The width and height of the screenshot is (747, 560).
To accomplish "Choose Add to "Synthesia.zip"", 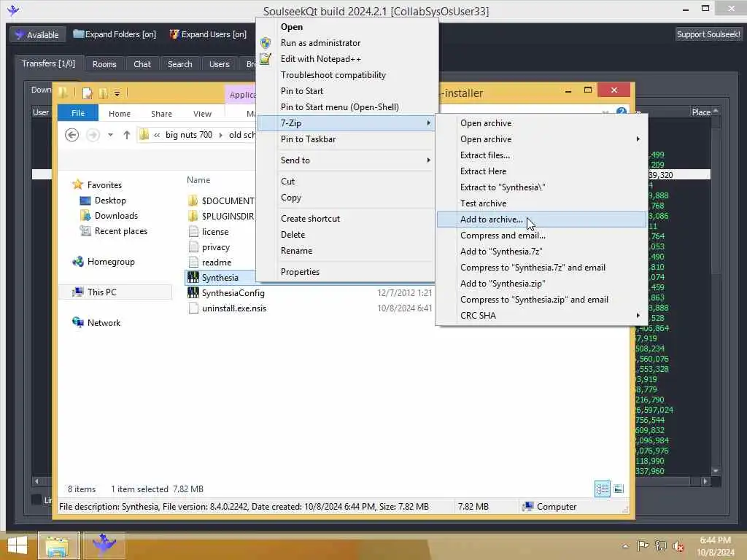I will [x=541, y=284].
